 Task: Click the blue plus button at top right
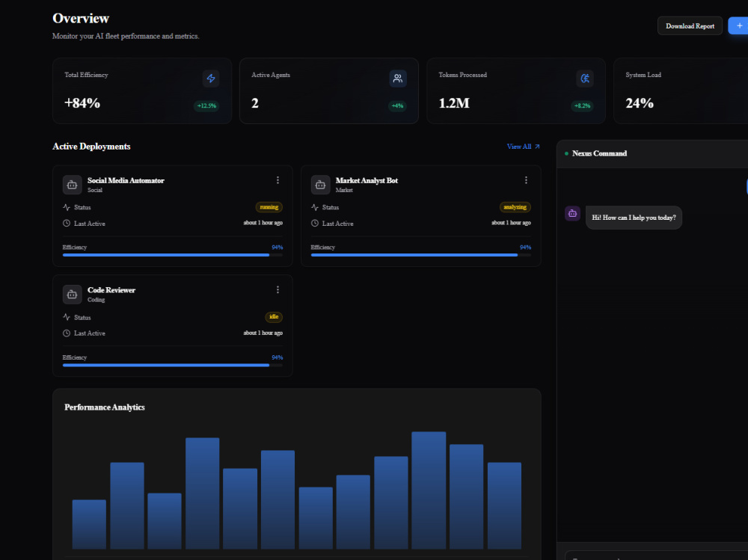pos(739,25)
